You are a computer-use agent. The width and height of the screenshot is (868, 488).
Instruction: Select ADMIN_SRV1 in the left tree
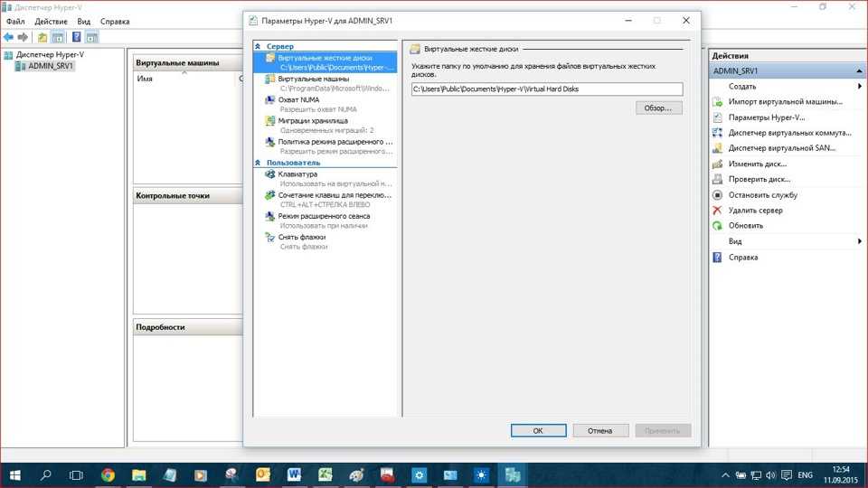point(51,66)
